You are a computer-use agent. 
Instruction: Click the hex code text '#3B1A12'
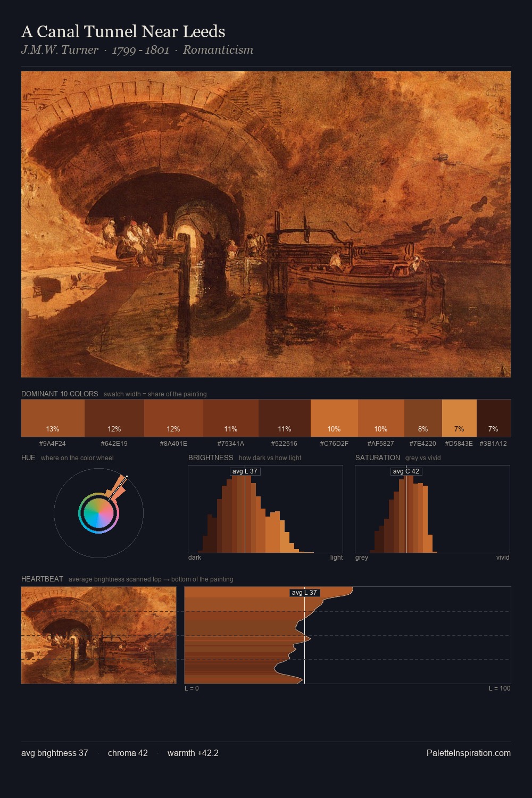click(x=493, y=444)
